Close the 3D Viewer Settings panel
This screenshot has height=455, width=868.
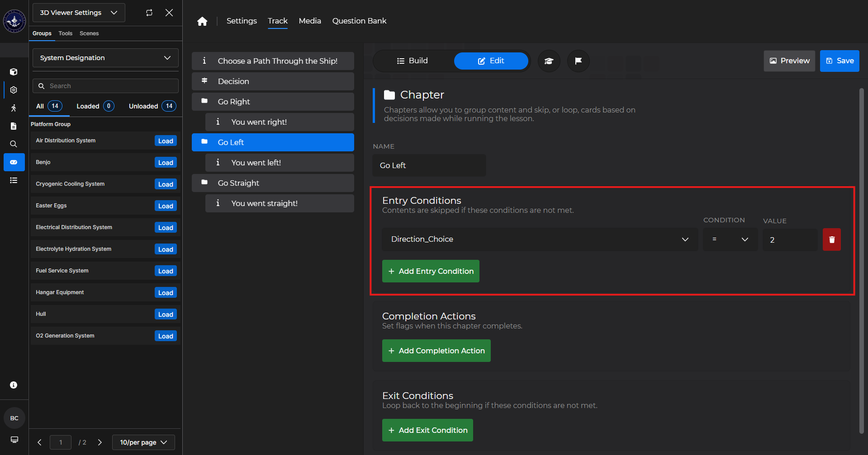pyautogui.click(x=169, y=13)
